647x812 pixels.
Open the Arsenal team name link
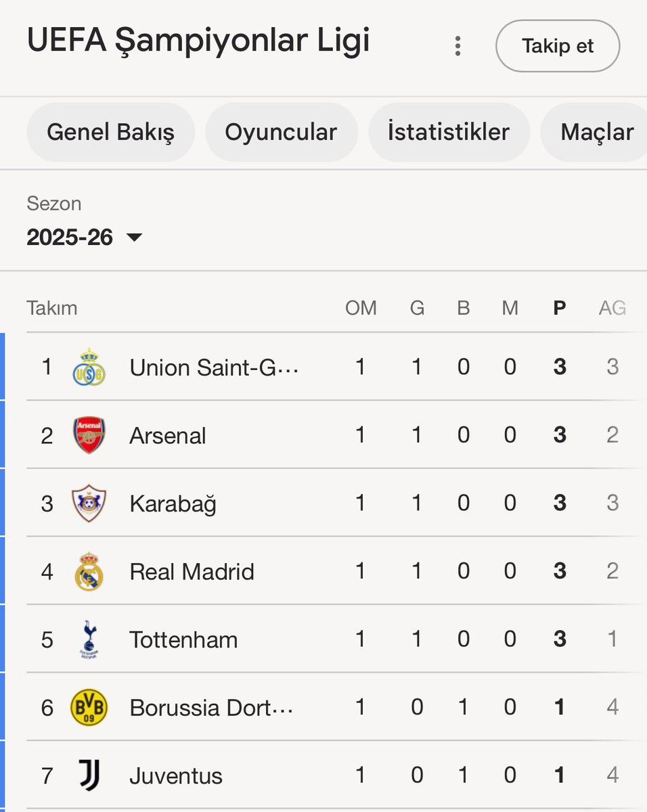coord(168,436)
